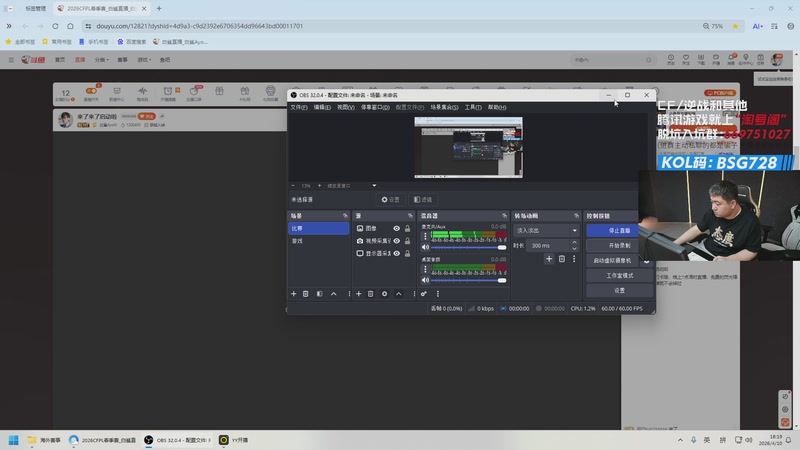Decrease transition duration with down arrow
Image resolution: width=800 pixels, height=450 pixels.
pos(574,248)
